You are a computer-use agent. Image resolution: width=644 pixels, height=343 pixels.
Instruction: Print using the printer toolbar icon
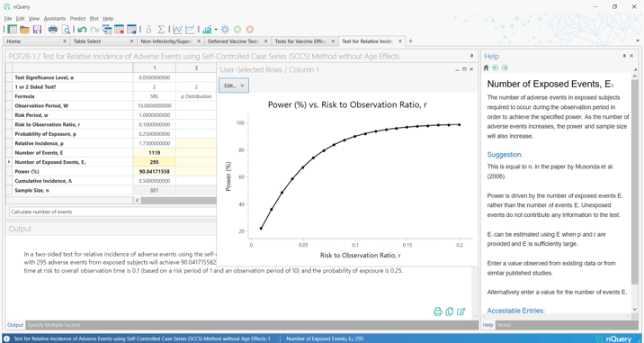tap(53, 29)
